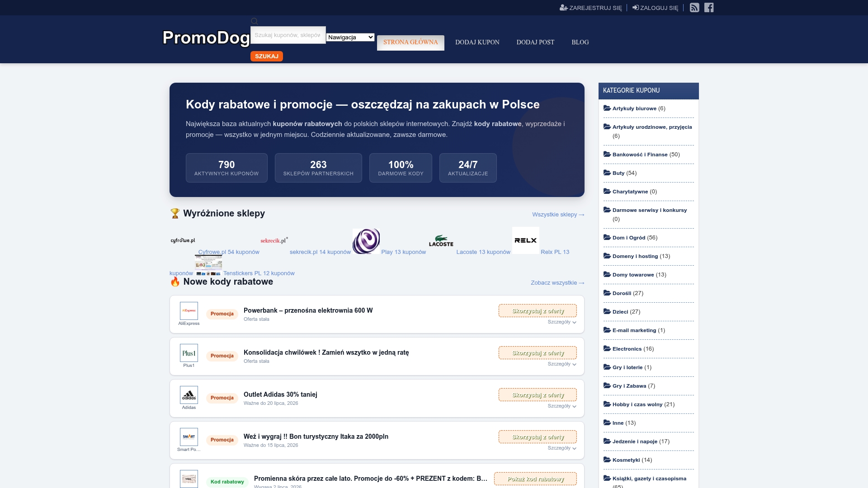Open Gry i loterie category
The image size is (868, 488).
[627, 367]
